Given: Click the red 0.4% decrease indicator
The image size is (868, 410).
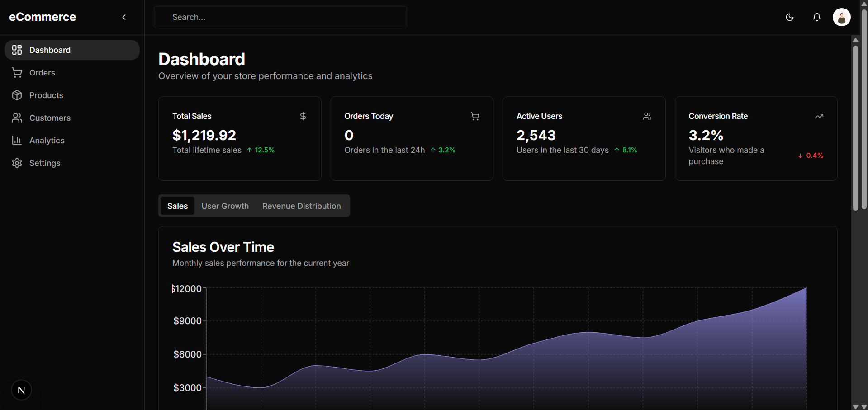Looking at the screenshot, I should tap(811, 156).
